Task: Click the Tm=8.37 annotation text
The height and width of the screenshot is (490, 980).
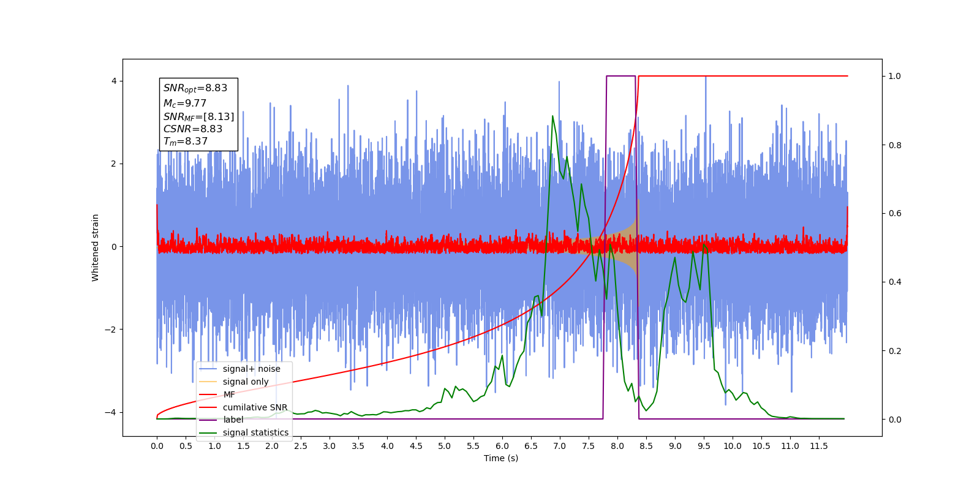Action: click(x=186, y=141)
